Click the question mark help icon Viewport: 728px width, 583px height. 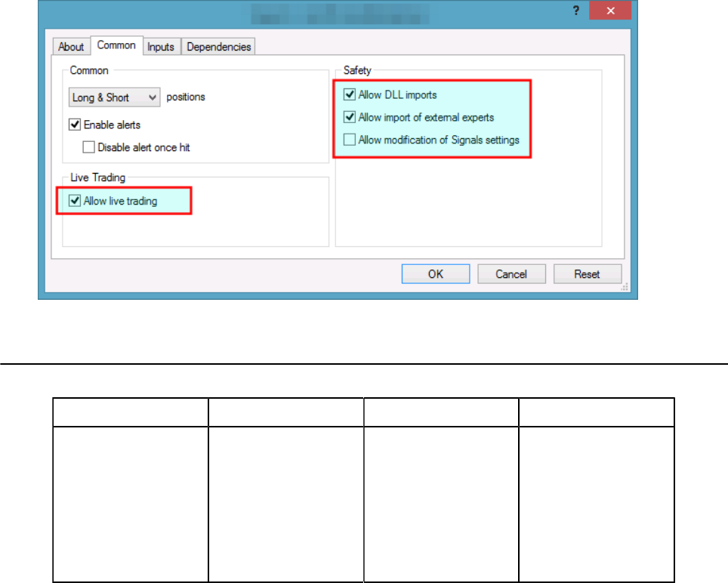coord(575,11)
